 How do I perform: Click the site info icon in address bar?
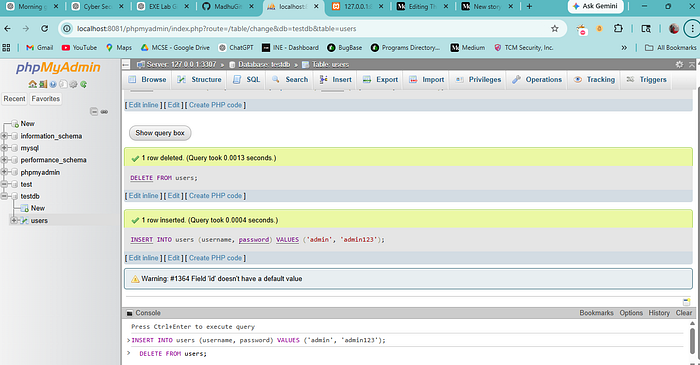[67, 29]
